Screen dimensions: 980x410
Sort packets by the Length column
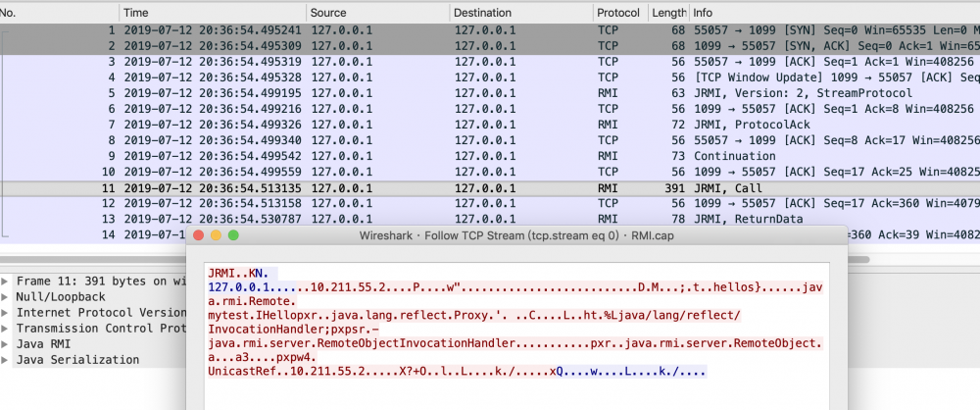coord(667,13)
